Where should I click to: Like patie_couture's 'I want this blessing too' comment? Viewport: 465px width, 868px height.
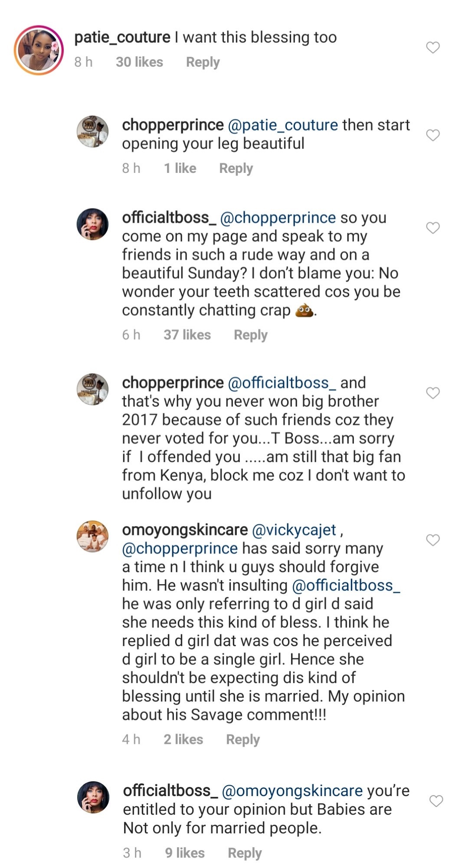[x=432, y=48]
